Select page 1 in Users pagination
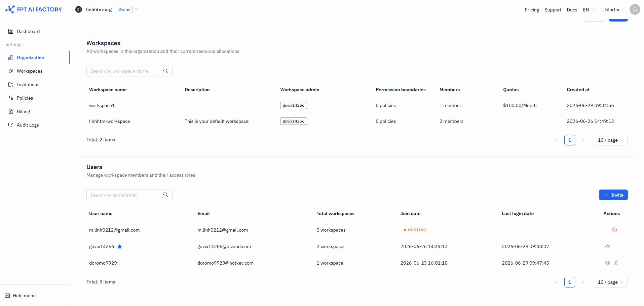The width and height of the screenshot is (644, 306). pos(569,282)
